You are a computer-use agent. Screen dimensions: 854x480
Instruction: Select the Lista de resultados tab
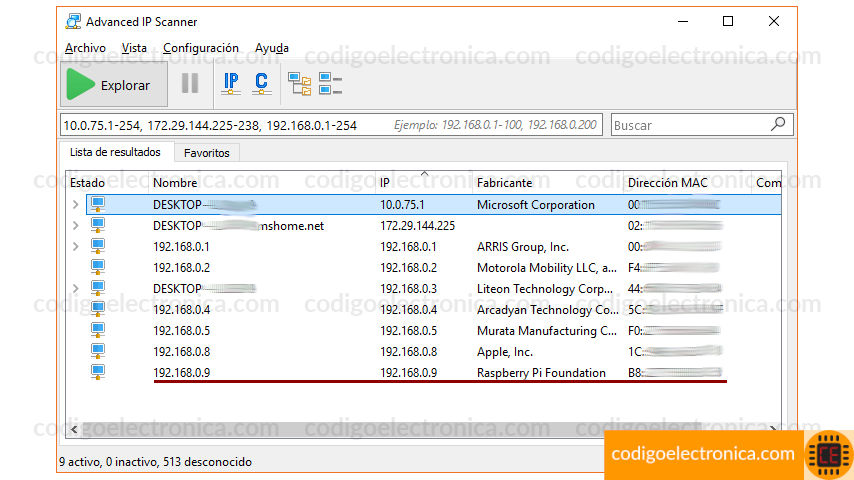(115, 152)
